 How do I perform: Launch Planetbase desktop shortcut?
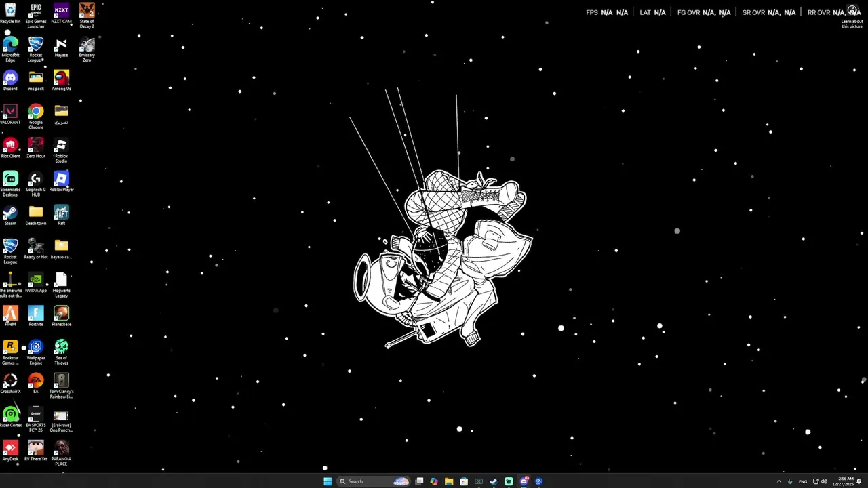click(x=61, y=317)
